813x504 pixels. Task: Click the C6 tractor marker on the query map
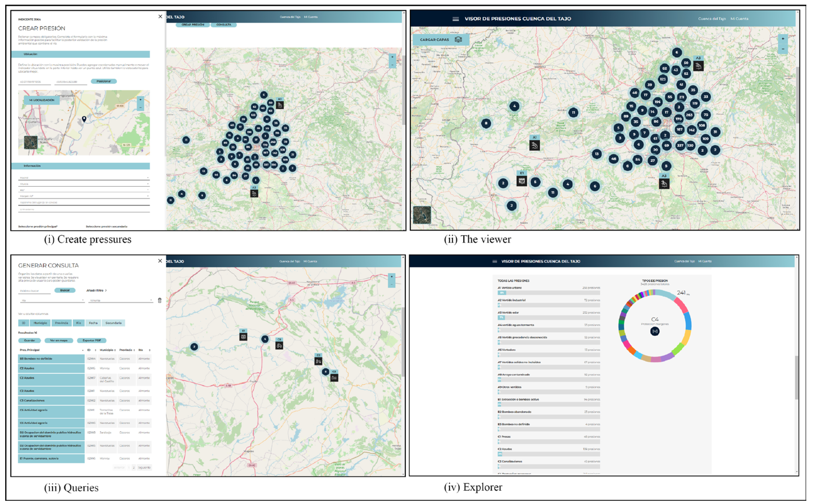pyautogui.click(x=279, y=345)
